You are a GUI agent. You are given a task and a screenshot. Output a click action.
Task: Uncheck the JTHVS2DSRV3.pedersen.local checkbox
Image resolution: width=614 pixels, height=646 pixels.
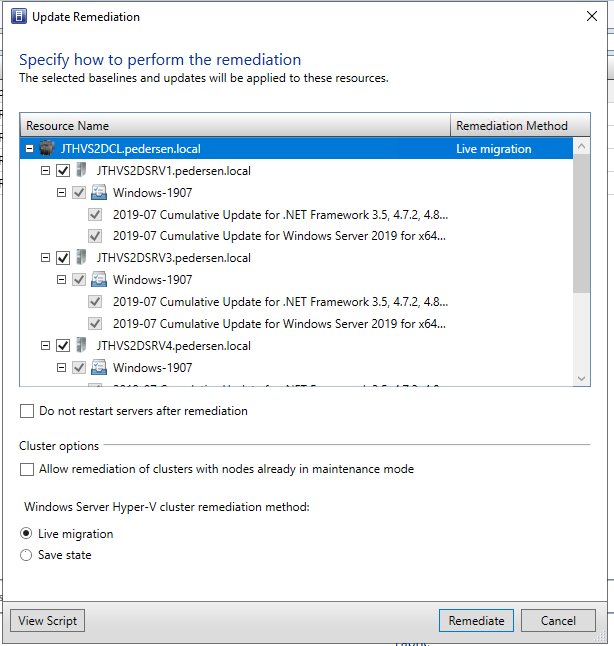(63, 258)
